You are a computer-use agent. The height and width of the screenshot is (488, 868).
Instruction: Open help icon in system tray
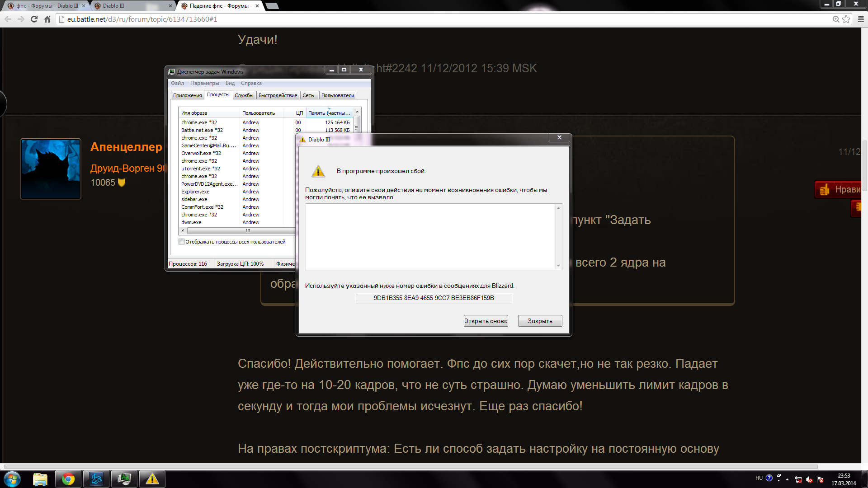coord(769,478)
